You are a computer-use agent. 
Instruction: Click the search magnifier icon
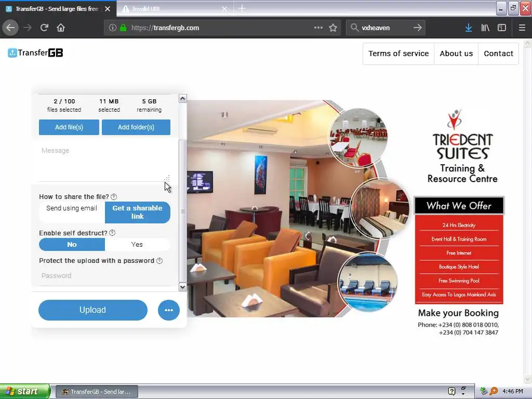tap(354, 28)
